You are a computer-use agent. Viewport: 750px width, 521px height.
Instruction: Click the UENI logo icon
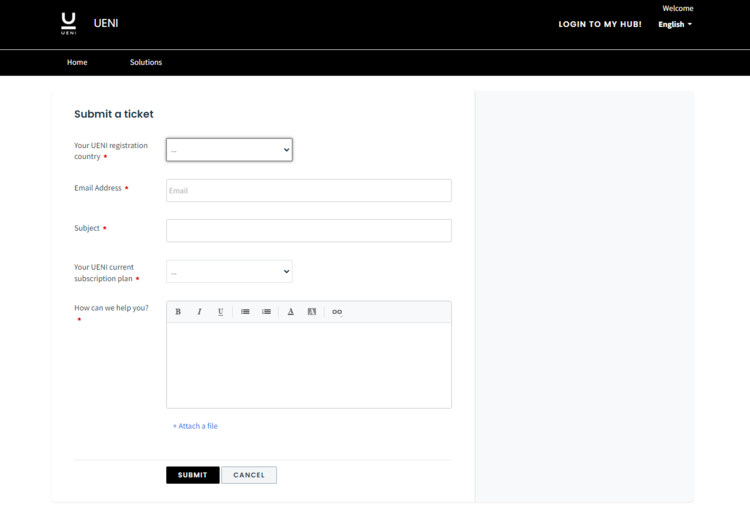click(68, 23)
